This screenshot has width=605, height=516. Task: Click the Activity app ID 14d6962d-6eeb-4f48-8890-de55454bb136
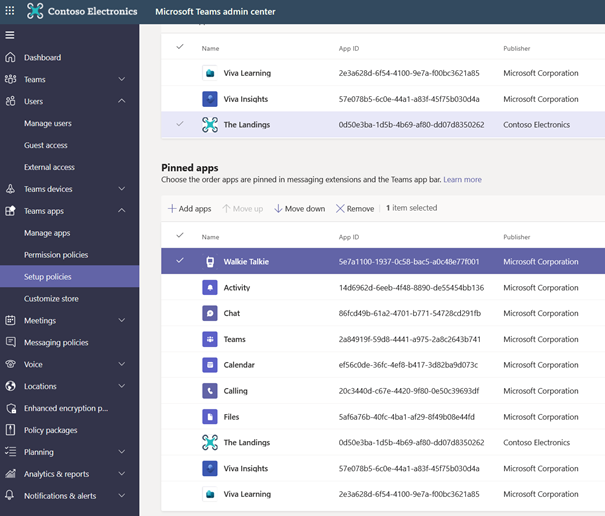click(411, 288)
